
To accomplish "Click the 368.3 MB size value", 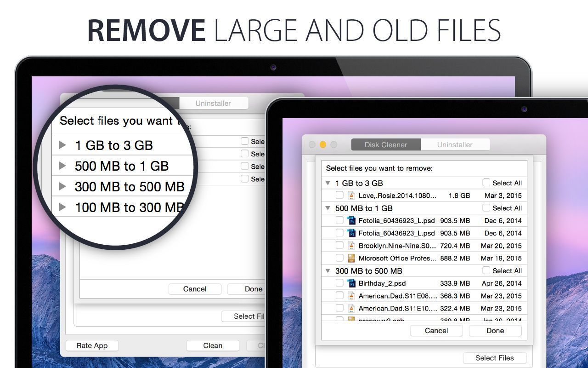I will [x=455, y=296].
